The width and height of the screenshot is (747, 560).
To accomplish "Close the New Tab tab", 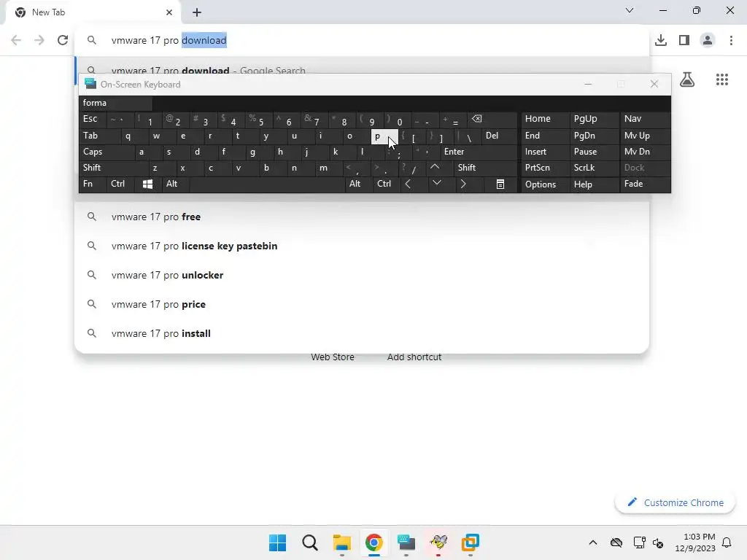I will [x=169, y=12].
